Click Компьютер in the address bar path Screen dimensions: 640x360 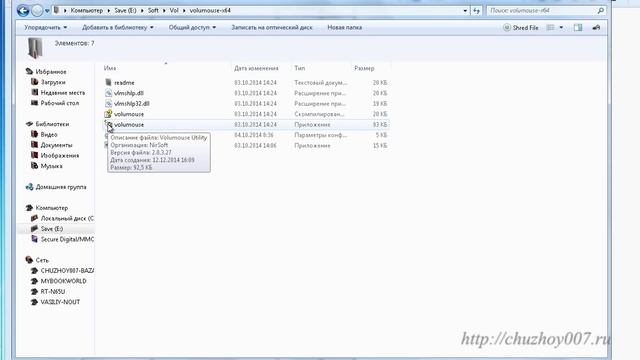(x=87, y=11)
